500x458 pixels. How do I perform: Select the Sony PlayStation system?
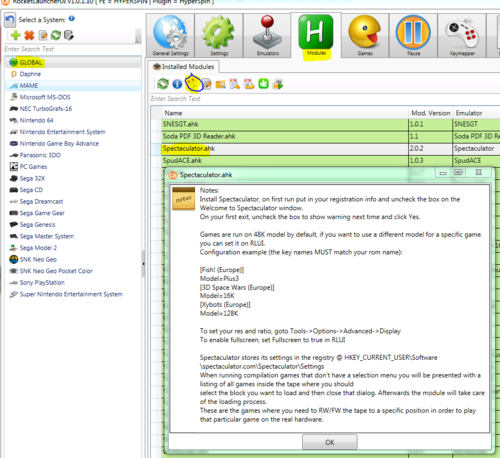click(73, 282)
